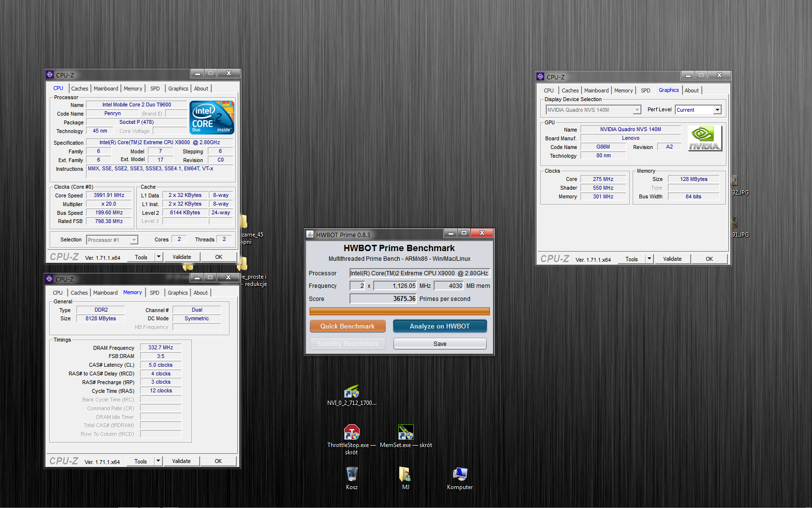Click GPU memory Size value 128 MBytes
The width and height of the screenshot is (812, 508).
694,179
